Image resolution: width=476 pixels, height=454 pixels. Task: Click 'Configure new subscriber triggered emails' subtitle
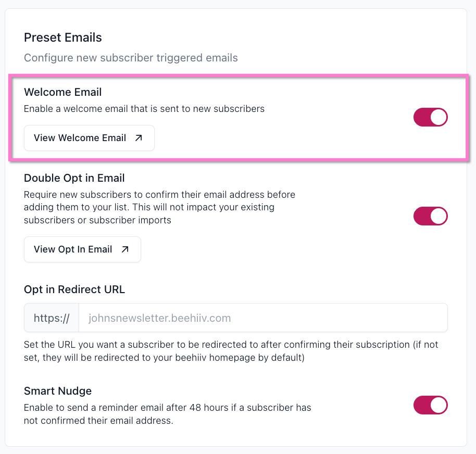131,58
